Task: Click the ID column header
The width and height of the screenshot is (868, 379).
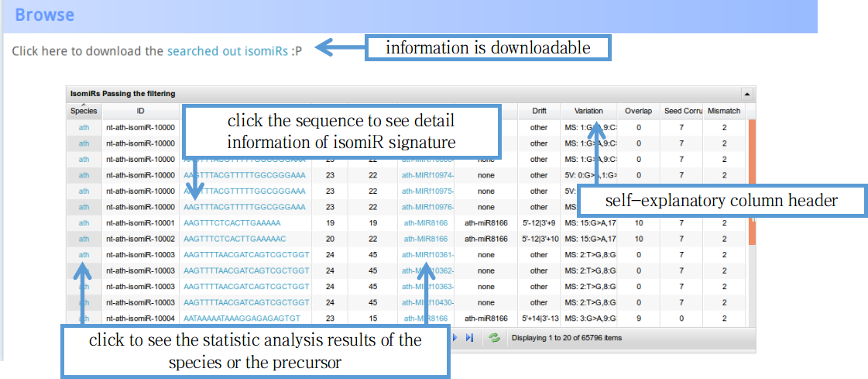Action: [140, 111]
